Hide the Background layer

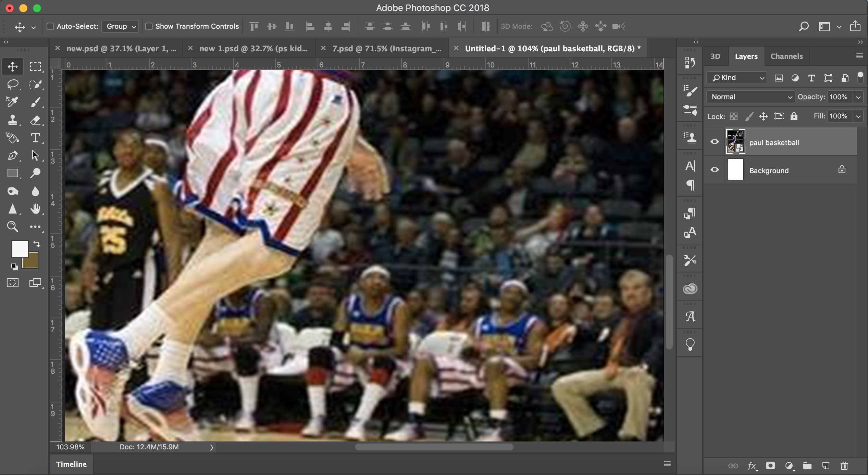coord(715,170)
